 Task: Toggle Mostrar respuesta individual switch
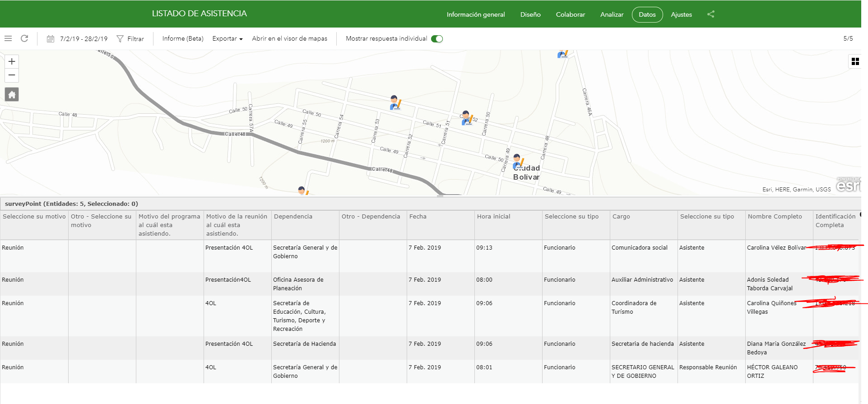[436, 39]
